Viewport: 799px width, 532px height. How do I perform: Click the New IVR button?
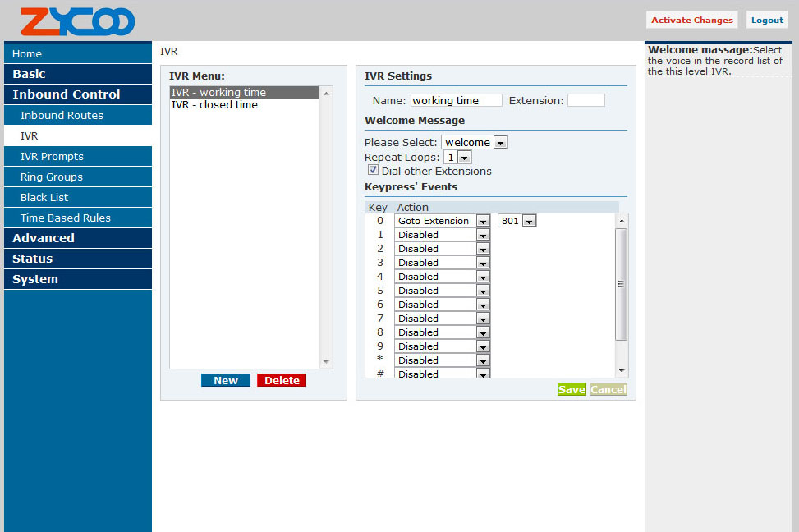click(226, 381)
